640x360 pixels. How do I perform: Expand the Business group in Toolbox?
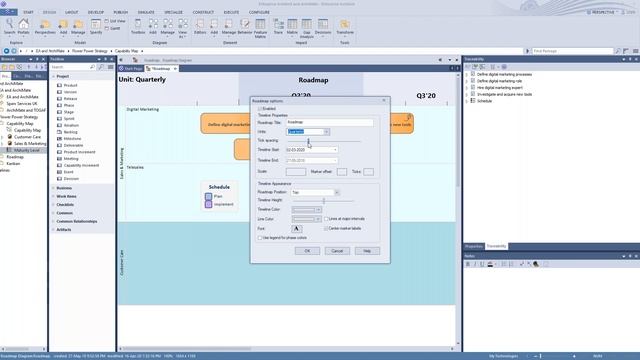tap(64, 188)
